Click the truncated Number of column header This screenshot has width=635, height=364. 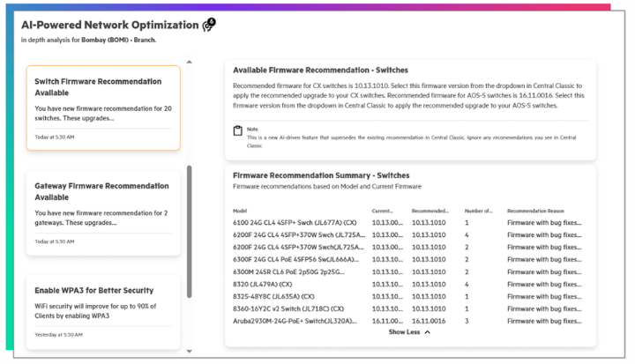click(478, 212)
